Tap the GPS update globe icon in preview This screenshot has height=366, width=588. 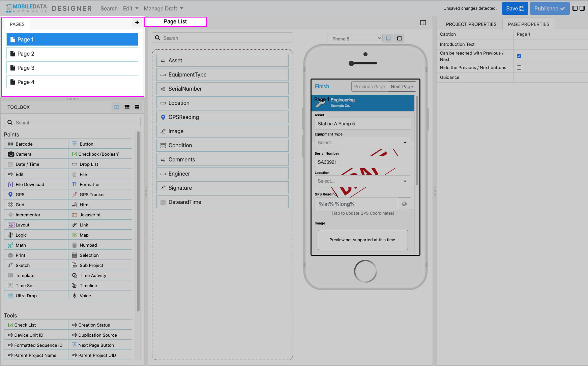tap(404, 204)
